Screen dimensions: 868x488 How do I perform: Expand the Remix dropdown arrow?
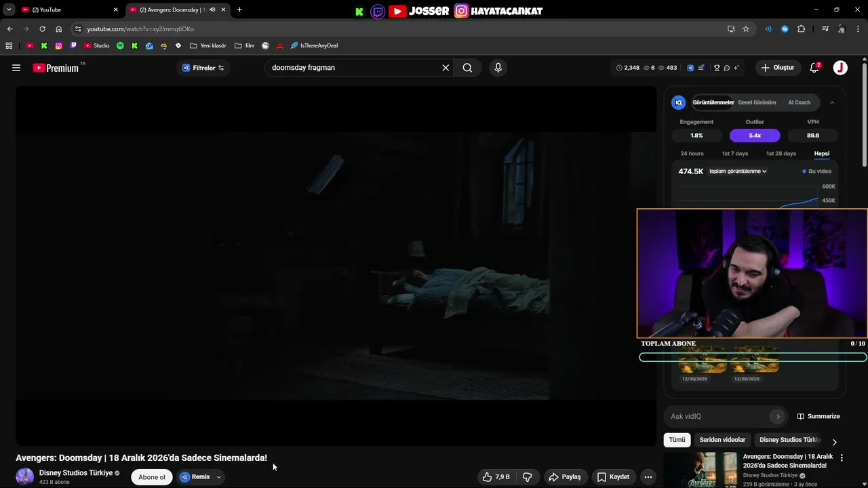tap(218, 477)
